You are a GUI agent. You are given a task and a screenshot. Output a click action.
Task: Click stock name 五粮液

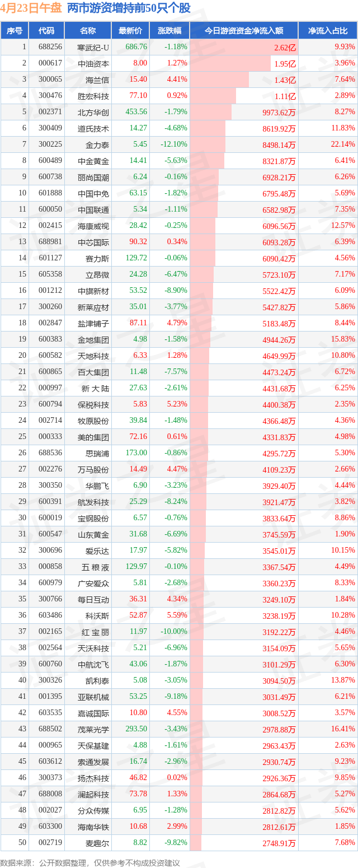click(95, 567)
